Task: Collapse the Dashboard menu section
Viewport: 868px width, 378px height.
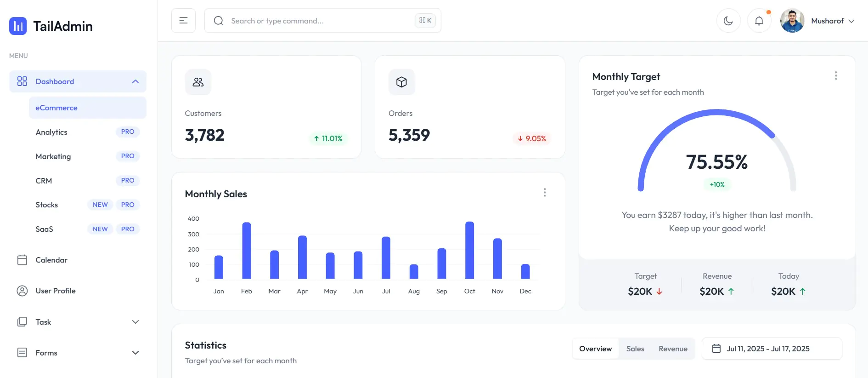Action: coord(135,81)
